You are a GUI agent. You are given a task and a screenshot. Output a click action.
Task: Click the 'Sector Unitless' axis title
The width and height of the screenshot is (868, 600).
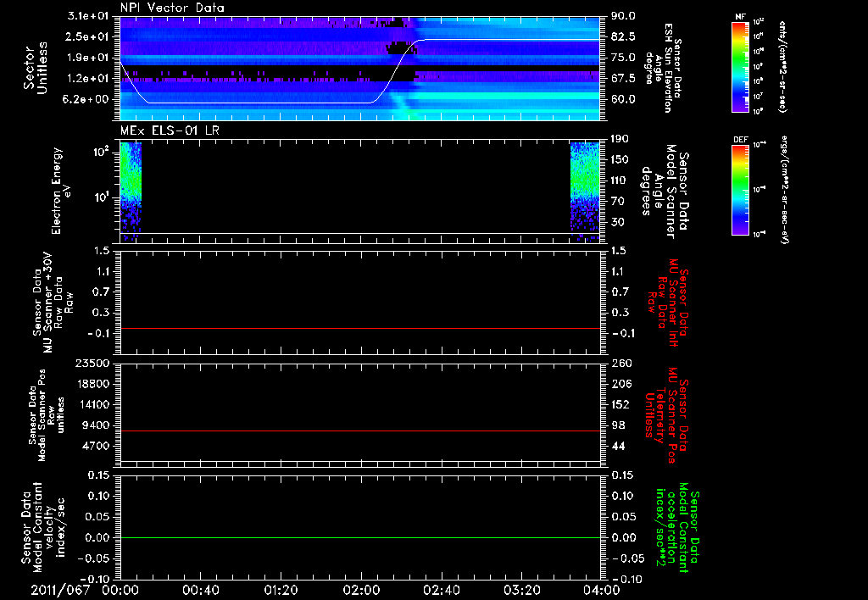(36, 68)
